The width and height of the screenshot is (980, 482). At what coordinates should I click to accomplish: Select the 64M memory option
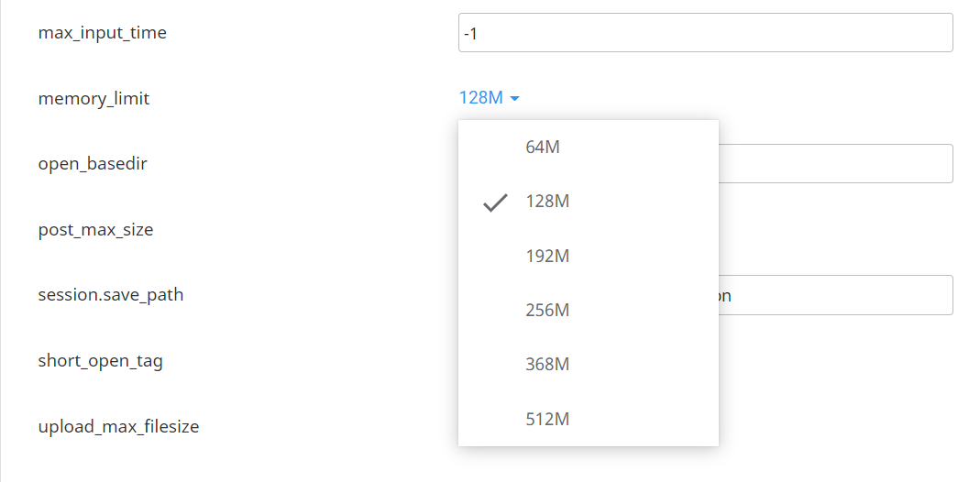(543, 147)
